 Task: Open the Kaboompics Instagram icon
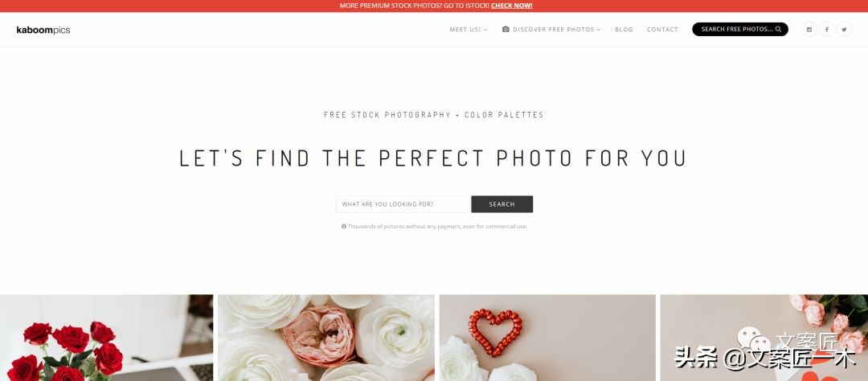click(809, 30)
